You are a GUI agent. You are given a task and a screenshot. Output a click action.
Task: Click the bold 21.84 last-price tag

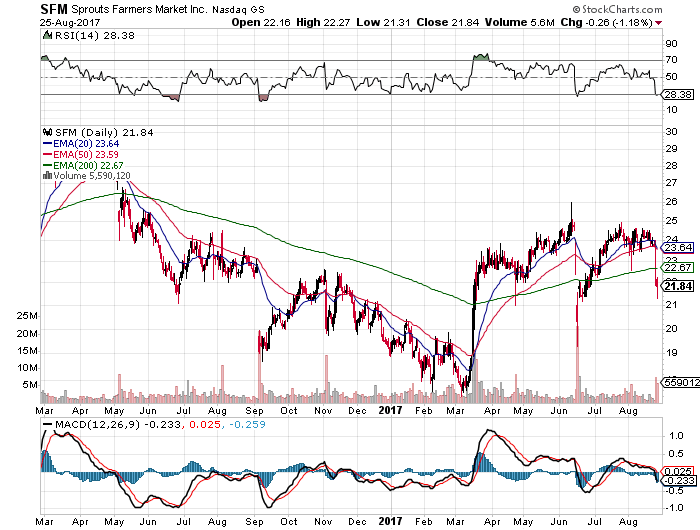679,286
